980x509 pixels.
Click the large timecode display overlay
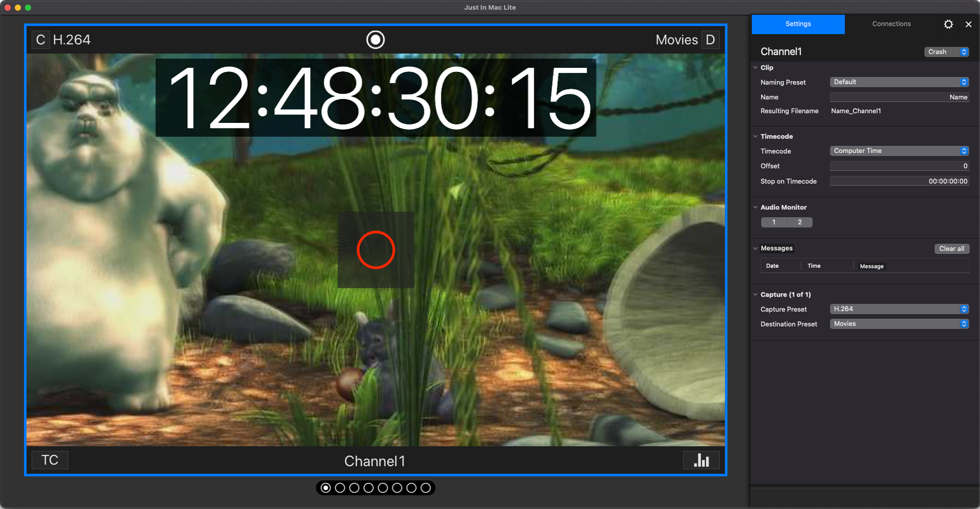click(376, 97)
